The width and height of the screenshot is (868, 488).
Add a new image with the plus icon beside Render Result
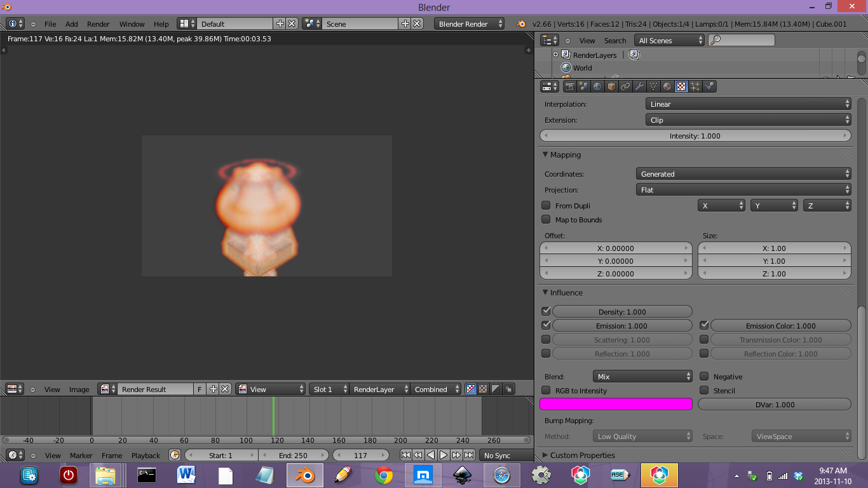[x=214, y=389]
